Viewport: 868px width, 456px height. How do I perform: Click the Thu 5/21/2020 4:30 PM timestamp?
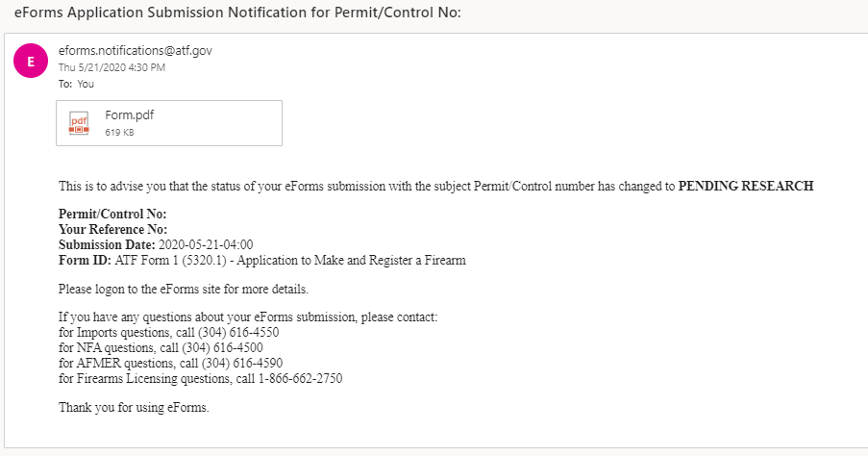click(x=112, y=67)
